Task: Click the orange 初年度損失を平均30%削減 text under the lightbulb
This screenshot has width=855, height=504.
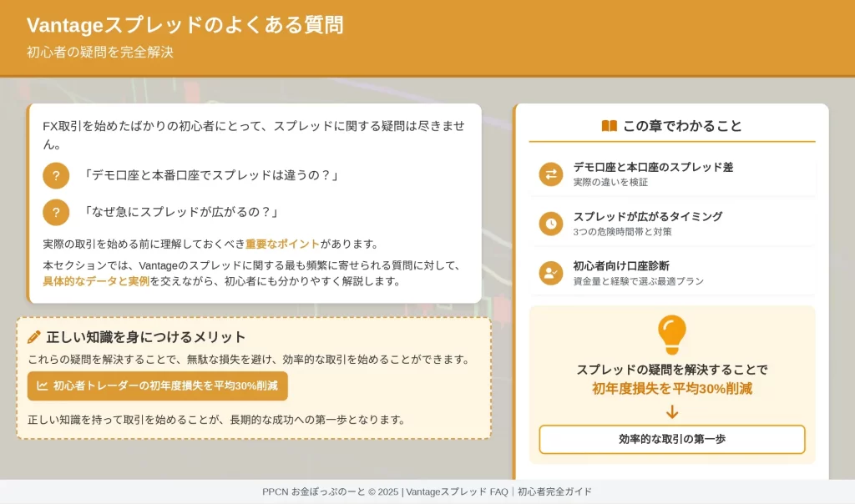Action: 672,389
